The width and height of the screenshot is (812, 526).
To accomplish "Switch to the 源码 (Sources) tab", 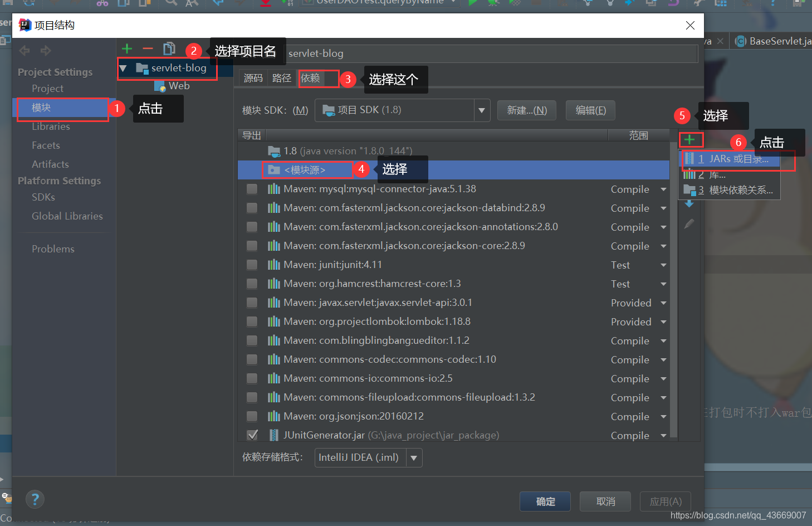I will (x=253, y=78).
